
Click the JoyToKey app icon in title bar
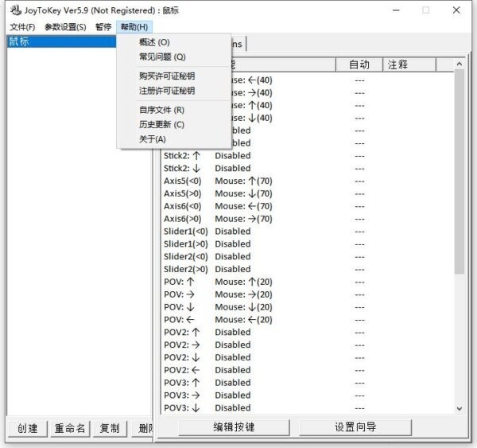pos(16,10)
